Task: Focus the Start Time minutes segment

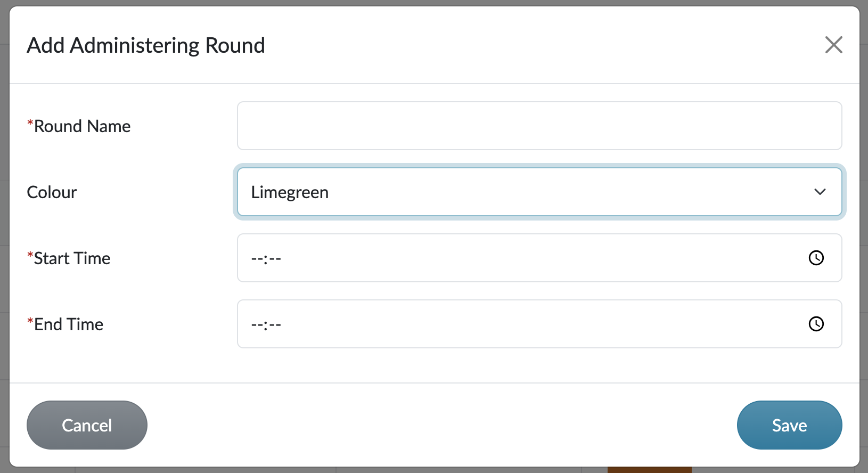Action: click(x=275, y=259)
